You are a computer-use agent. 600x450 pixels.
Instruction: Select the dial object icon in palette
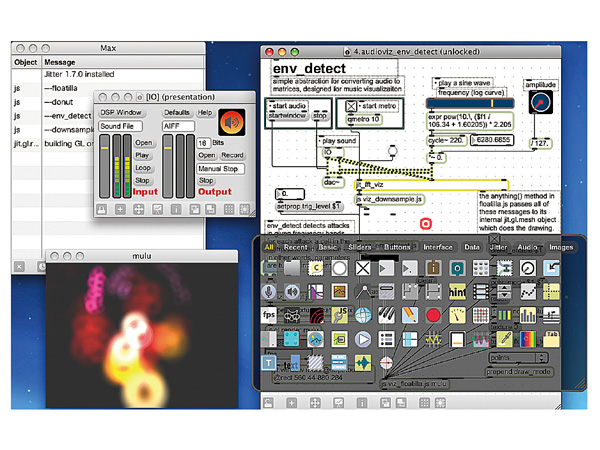[528, 268]
